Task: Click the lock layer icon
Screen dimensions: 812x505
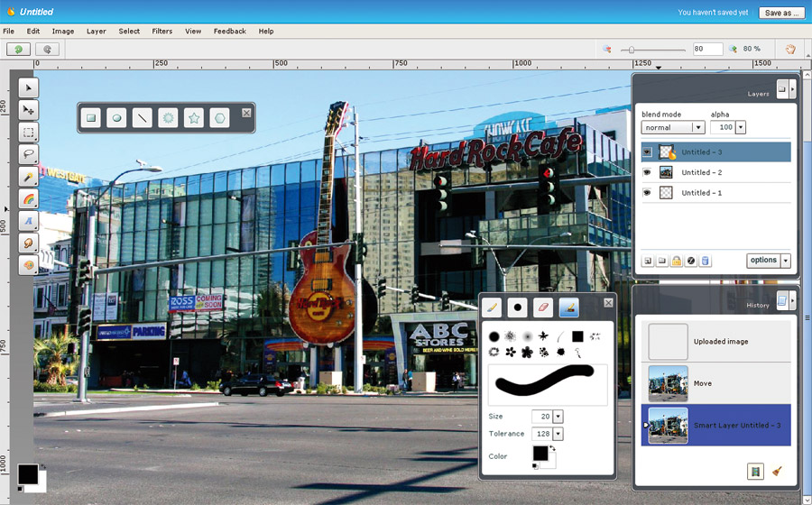Action: point(676,261)
